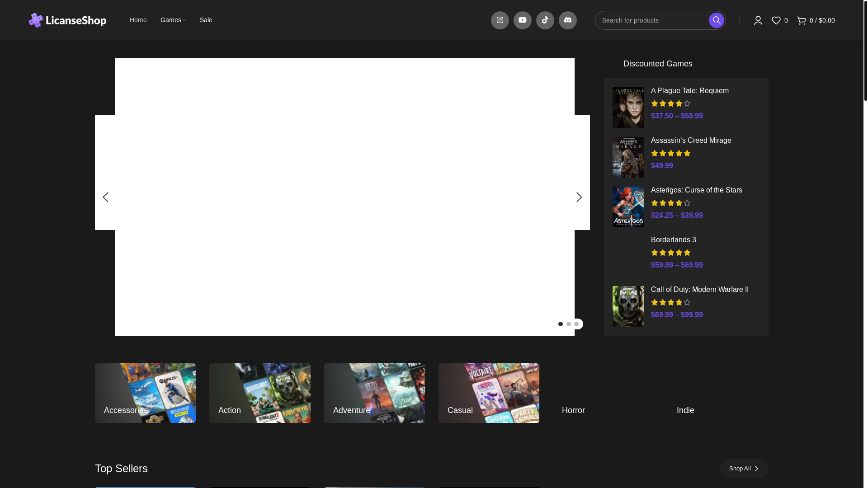The width and height of the screenshot is (868, 488).
Task: Open the Accessories category tile
Action: 145,393
